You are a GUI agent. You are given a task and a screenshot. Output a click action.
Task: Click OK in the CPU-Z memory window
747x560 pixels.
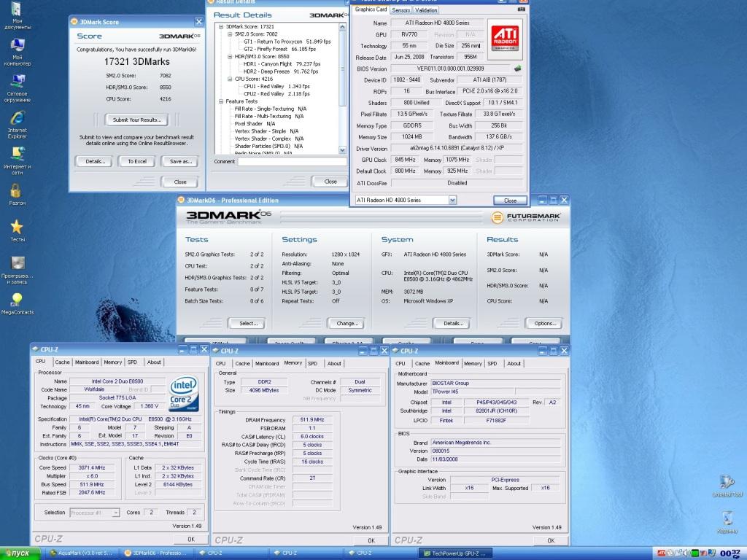point(371,540)
